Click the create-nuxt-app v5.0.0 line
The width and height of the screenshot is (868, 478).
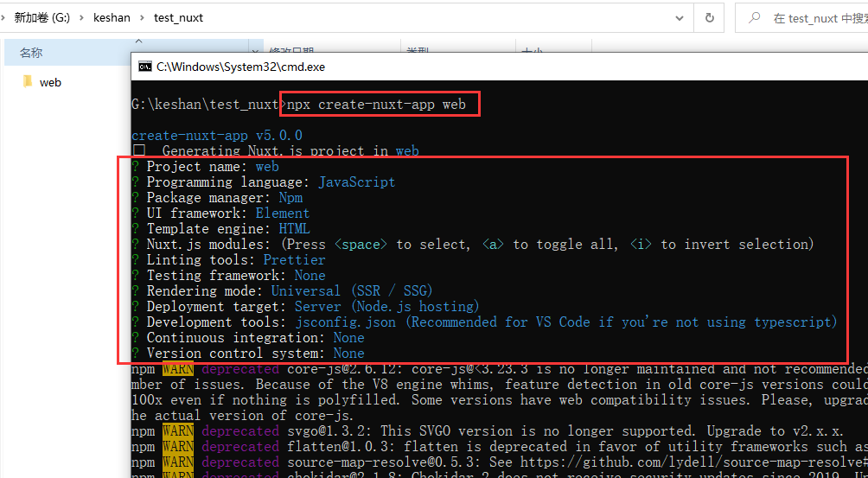tap(217, 136)
